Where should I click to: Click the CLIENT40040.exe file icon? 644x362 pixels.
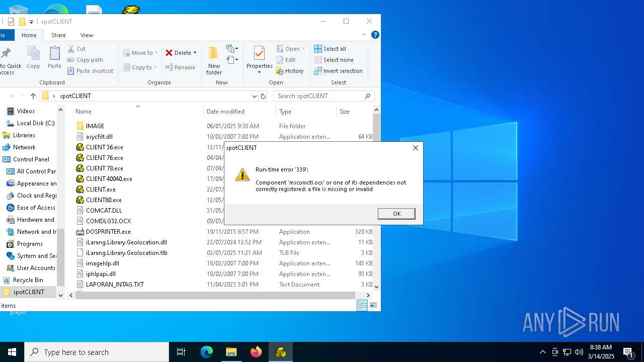click(79, 179)
